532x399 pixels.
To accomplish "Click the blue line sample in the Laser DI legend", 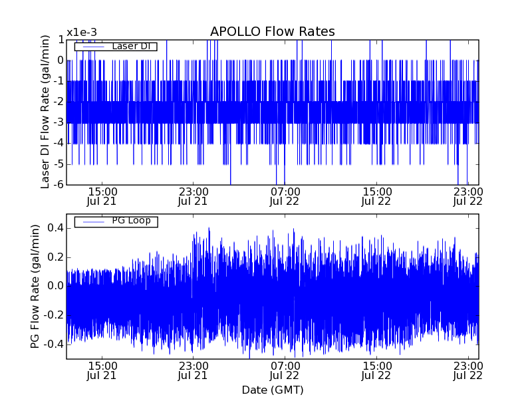I will (93, 47).
